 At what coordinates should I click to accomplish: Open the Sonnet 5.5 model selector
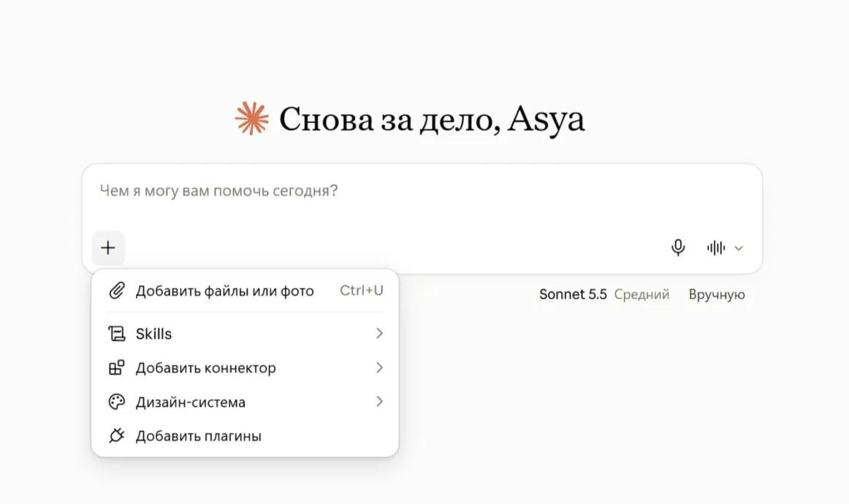coord(573,294)
